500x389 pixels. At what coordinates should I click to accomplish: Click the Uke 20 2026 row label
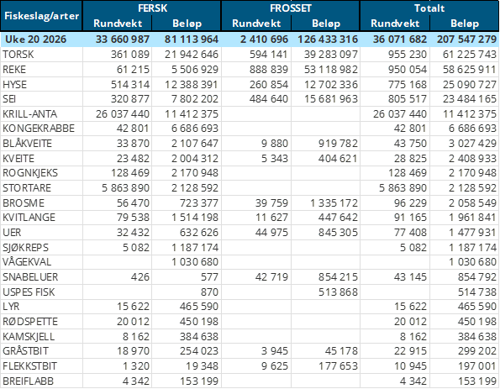(x=36, y=39)
